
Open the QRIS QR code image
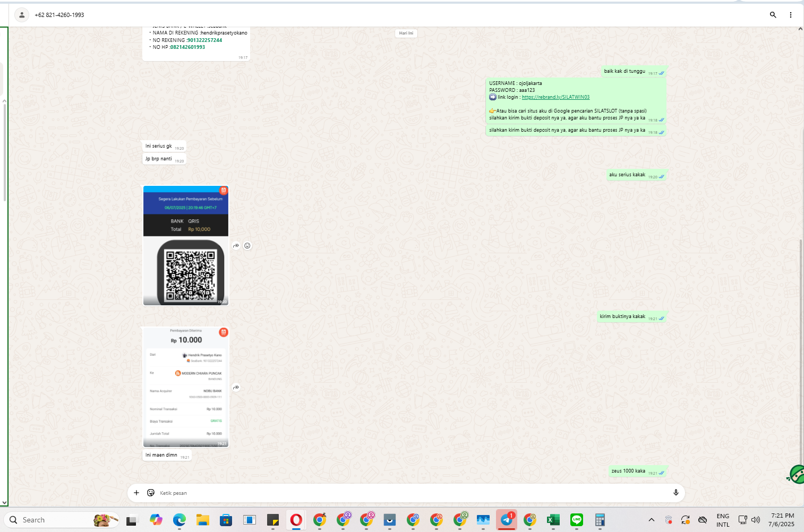coord(186,245)
